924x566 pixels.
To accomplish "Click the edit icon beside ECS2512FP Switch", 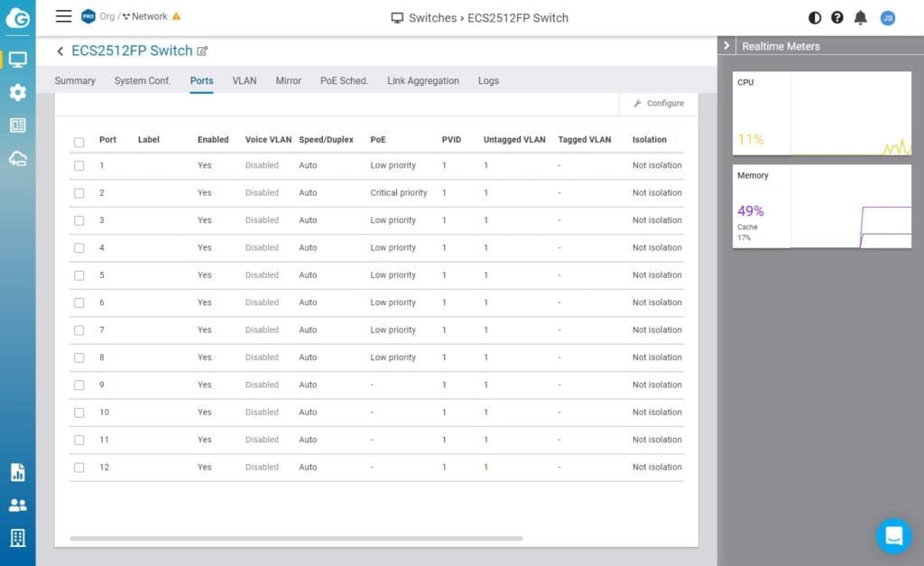I will pos(203,51).
